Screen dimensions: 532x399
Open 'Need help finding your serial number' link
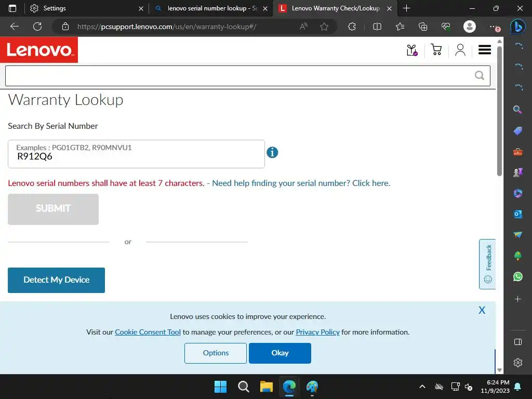coord(301,183)
